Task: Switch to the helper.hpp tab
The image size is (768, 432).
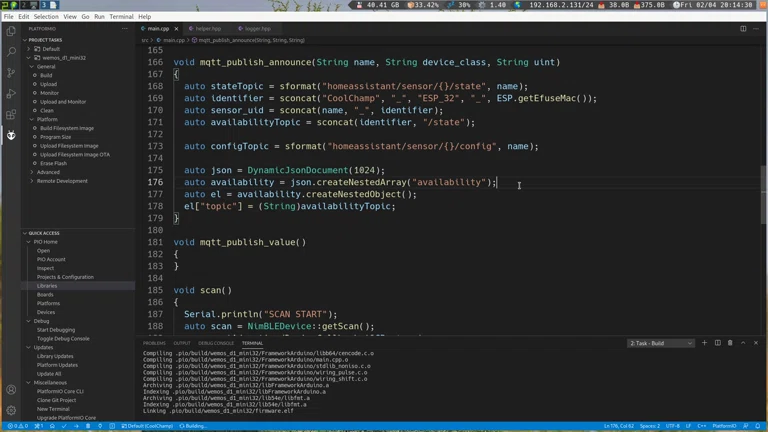Action: pos(208,29)
